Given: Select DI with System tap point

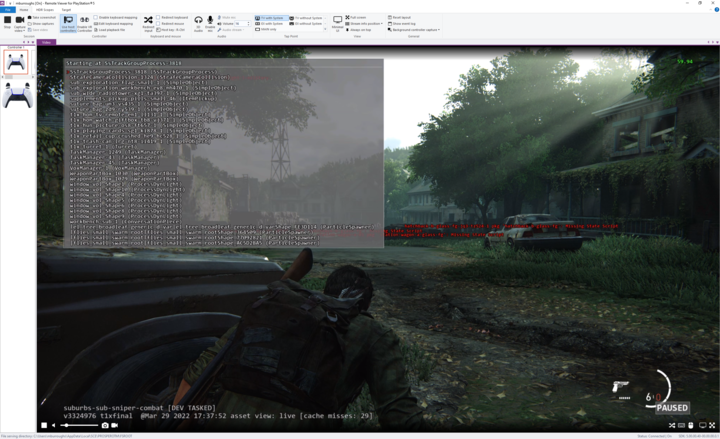Looking at the screenshot, I should click(270, 23).
